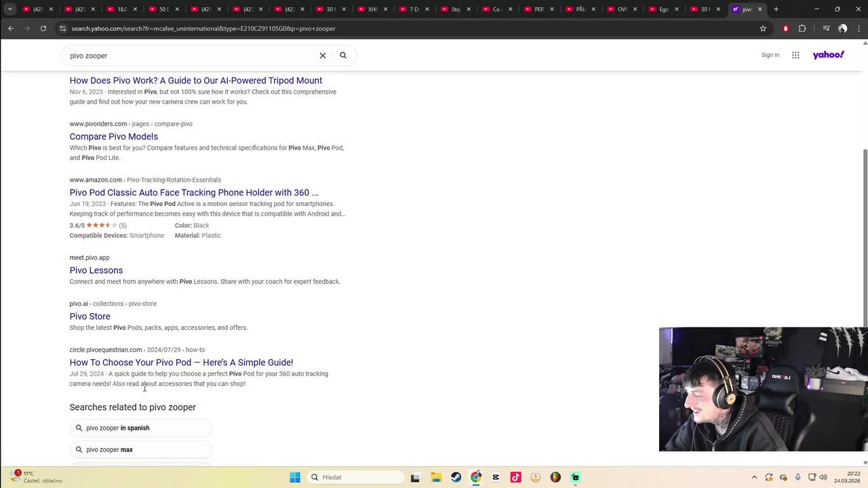The height and width of the screenshot is (488, 868).
Task: Open the Pivo Pod Classic Amazon result
Action: tap(193, 192)
